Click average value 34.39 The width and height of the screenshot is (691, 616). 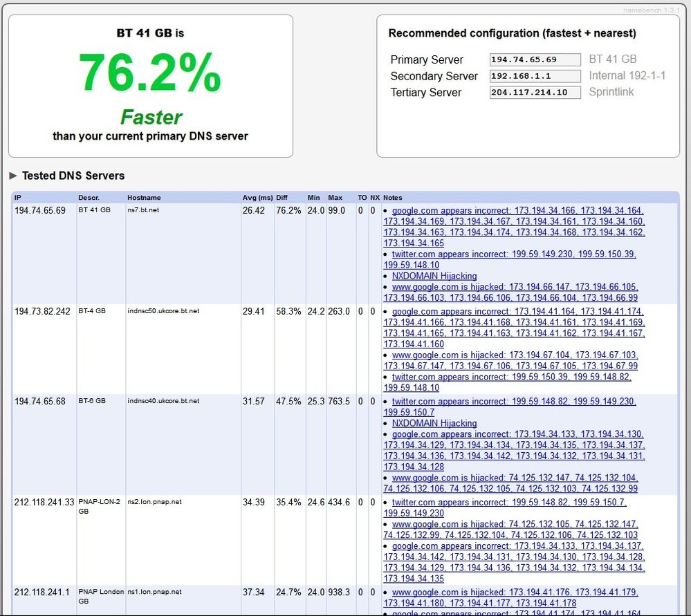tap(253, 503)
